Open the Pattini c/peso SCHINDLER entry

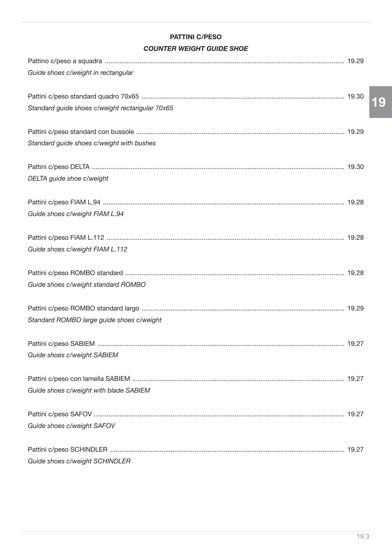coord(196,449)
